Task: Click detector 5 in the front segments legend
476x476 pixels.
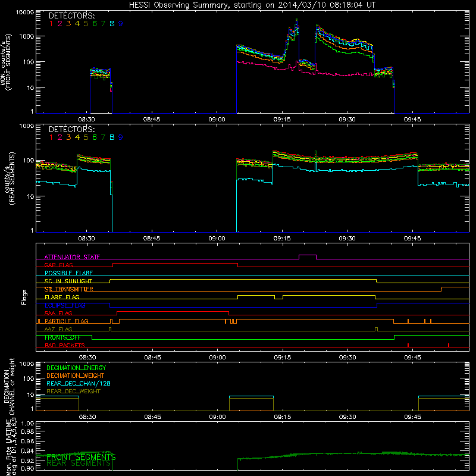Action: pos(86,24)
